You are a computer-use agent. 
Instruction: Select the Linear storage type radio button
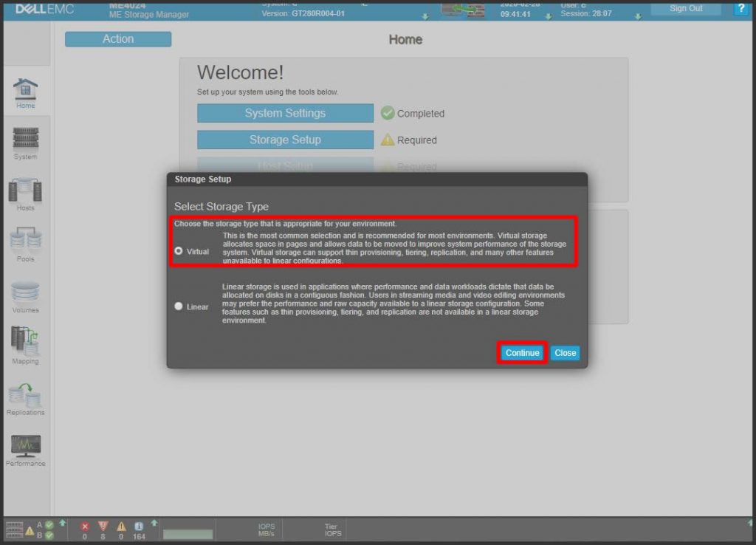[179, 306]
